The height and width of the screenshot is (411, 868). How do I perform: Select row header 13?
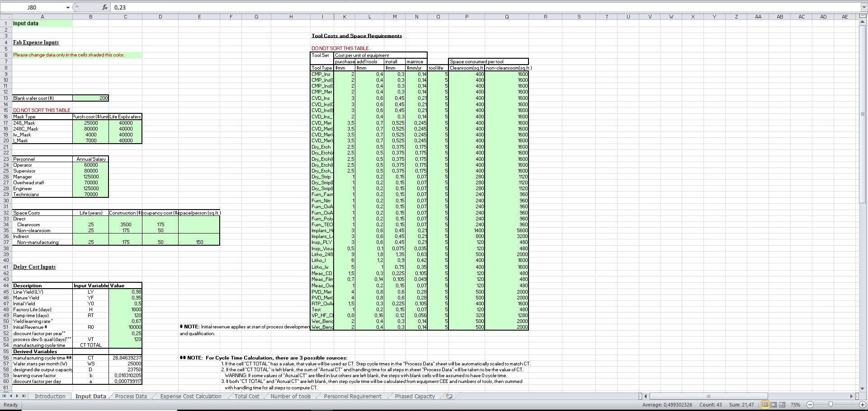coord(6,98)
